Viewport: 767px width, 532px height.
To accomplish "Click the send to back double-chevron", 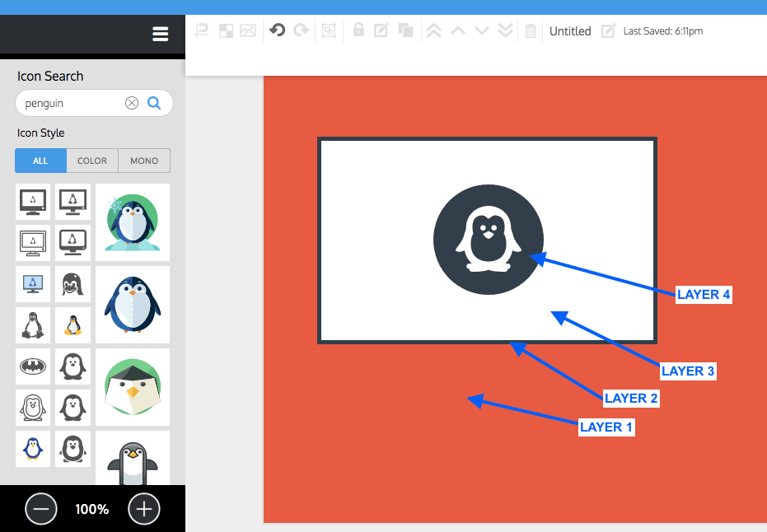I will click(506, 31).
